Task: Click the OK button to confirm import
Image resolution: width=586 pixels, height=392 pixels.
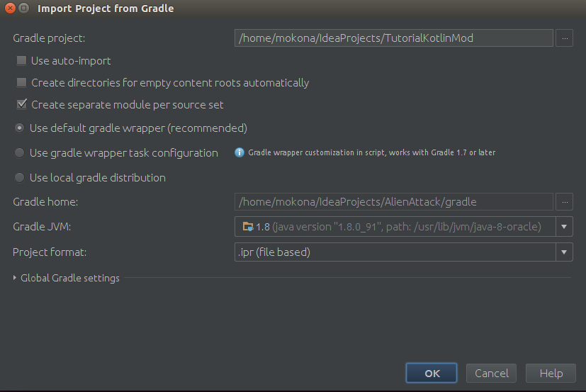Action: click(432, 373)
